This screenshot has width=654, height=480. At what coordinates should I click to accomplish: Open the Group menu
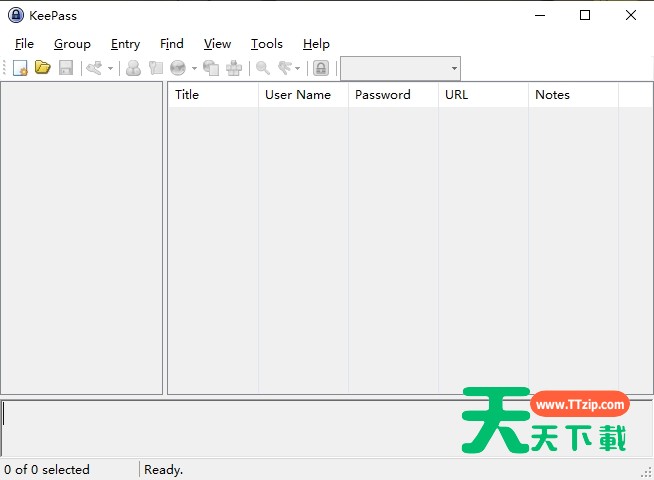click(x=72, y=44)
